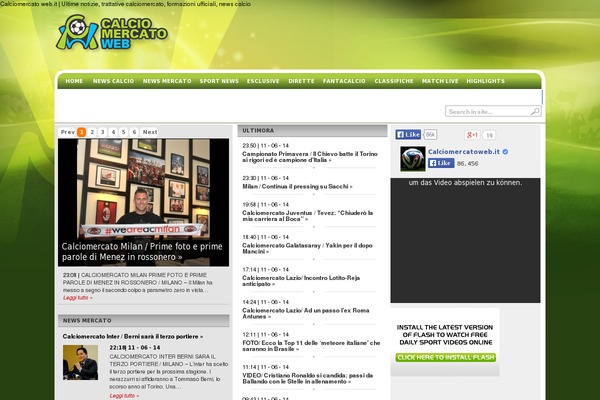This screenshot has width=600, height=400.
Task: Open the DIRETTE menu
Action: click(301, 81)
